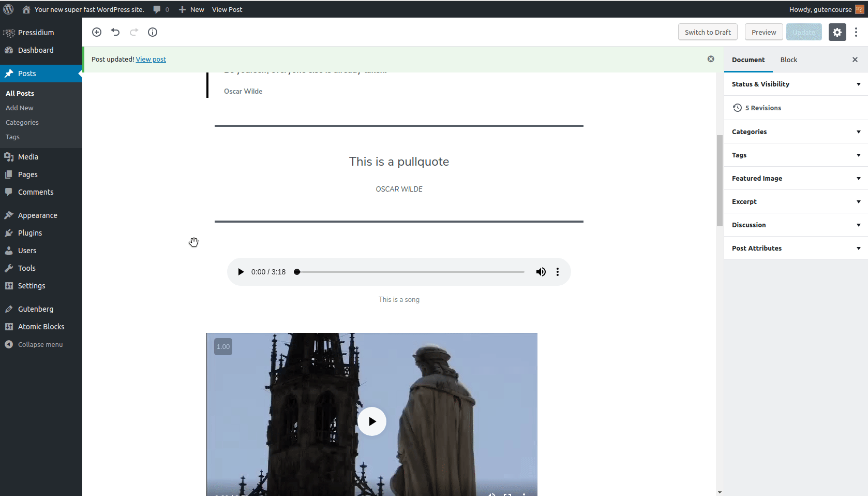Screen dimensions: 868x496
Task: Select All Posts submenu
Action: tap(20, 93)
